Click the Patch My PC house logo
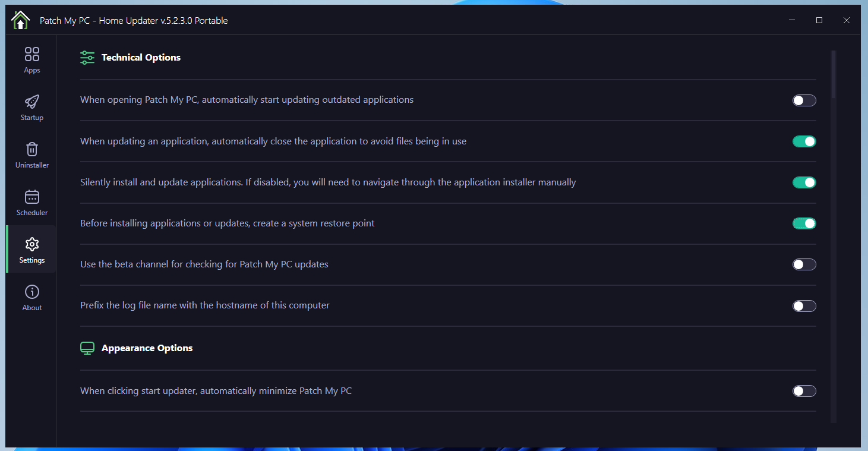The height and width of the screenshot is (451, 868). click(x=20, y=20)
